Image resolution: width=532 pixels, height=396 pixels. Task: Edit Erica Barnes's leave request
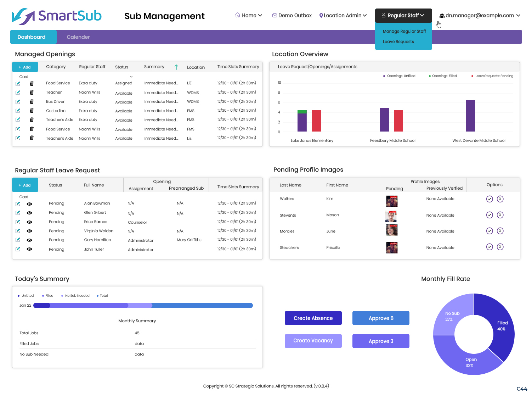(18, 222)
